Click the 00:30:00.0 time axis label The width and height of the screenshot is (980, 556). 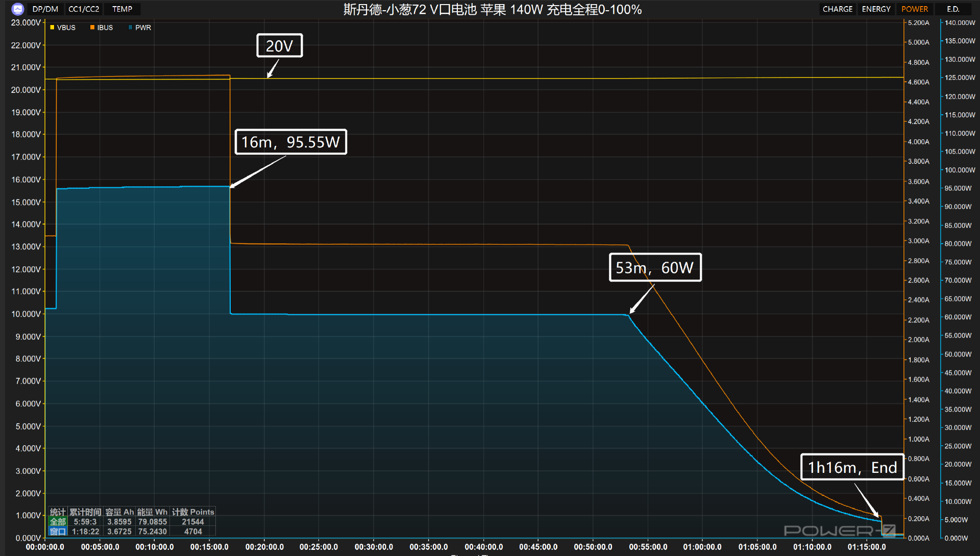374,547
